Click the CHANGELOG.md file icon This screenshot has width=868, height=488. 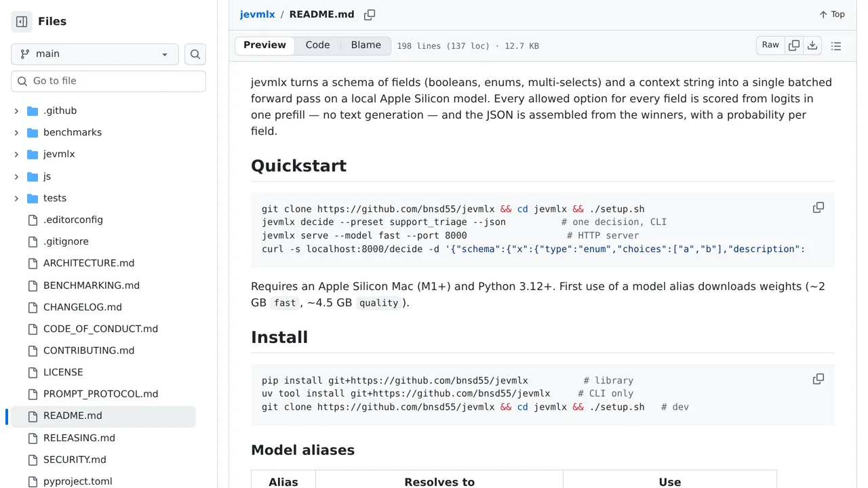[x=33, y=307]
